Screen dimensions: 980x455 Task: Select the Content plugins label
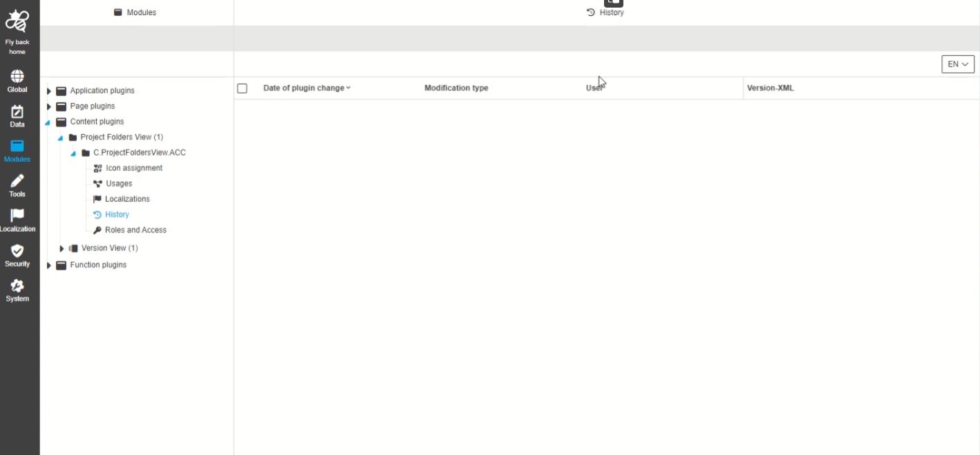point(97,122)
